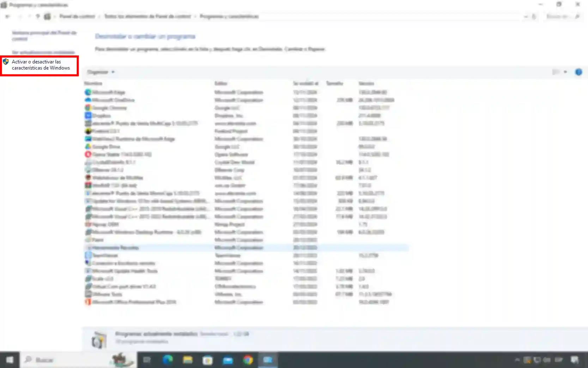This screenshot has width=588, height=368.
Task: Click the active Control Panel taskbar button
Action: [268, 360]
